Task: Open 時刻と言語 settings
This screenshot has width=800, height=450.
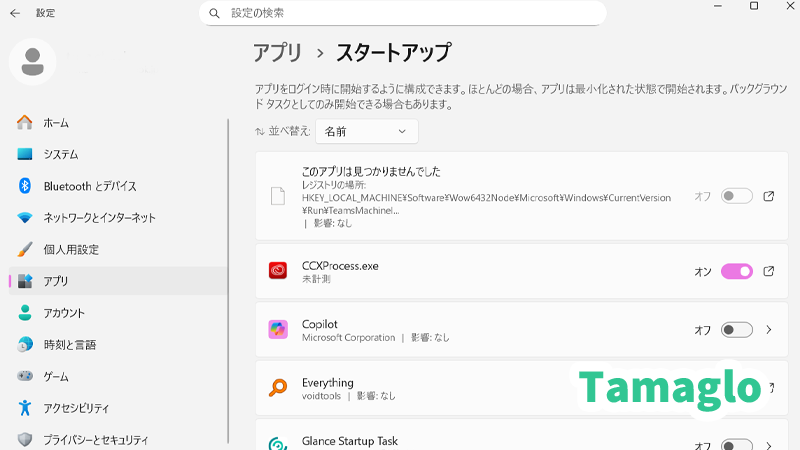Action: (118, 345)
